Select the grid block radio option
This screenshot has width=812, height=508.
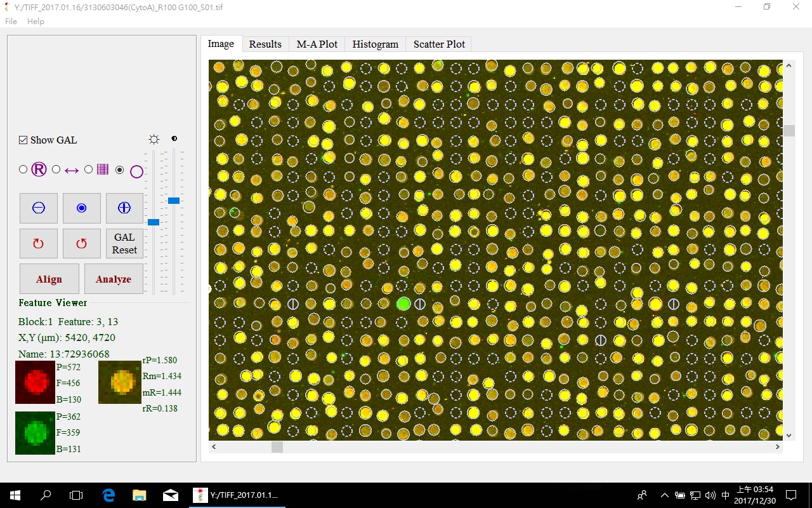[88, 170]
